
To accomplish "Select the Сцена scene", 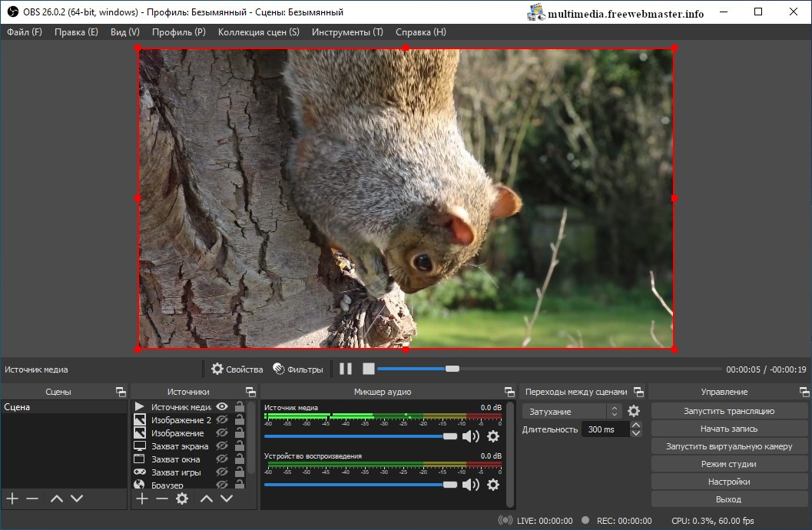I will coord(64,407).
